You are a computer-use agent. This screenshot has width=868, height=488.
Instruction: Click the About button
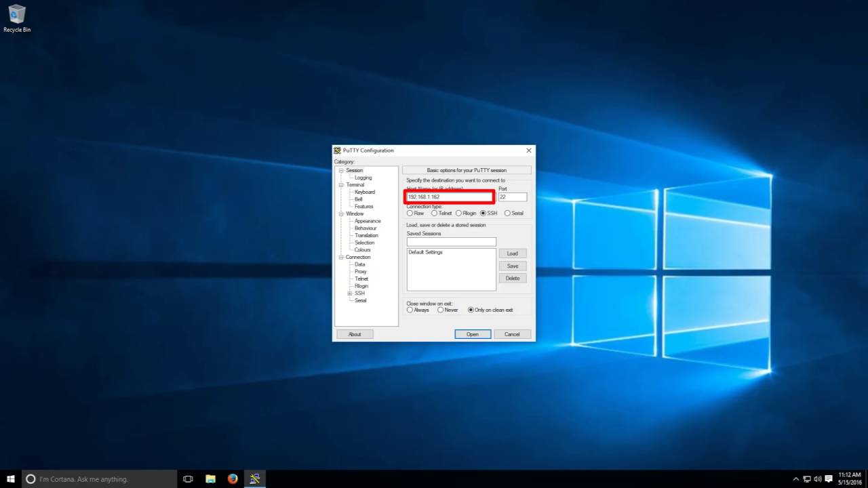[x=355, y=334]
